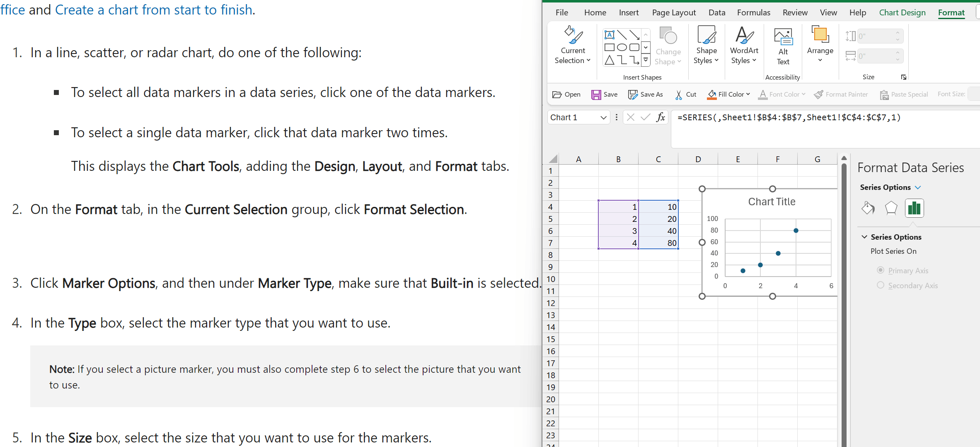Open the Fill & Line pane tab
The image size is (980, 447).
coord(868,208)
